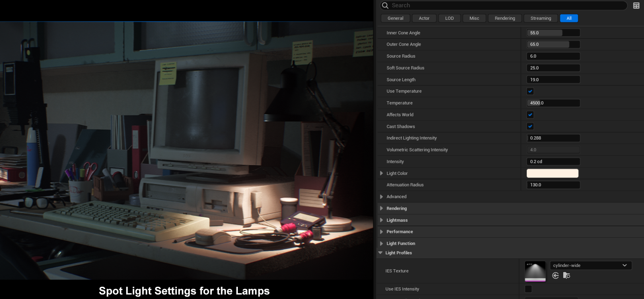644x299 pixels.
Task: Select the Misc filter tab
Action: [x=474, y=18]
